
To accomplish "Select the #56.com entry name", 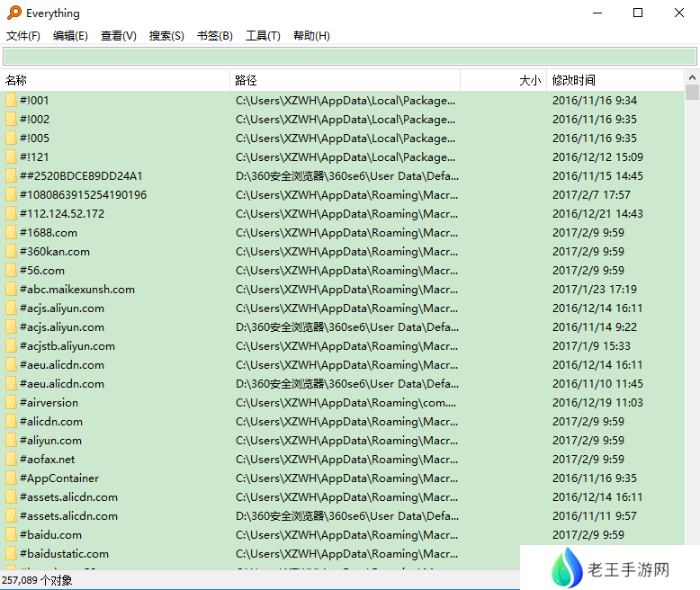I will [42, 271].
